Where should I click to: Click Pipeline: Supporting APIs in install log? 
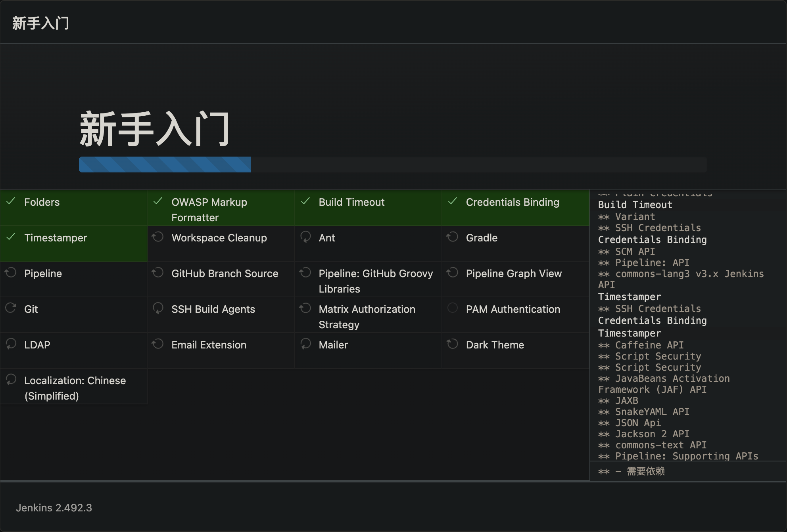coord(686,456)
